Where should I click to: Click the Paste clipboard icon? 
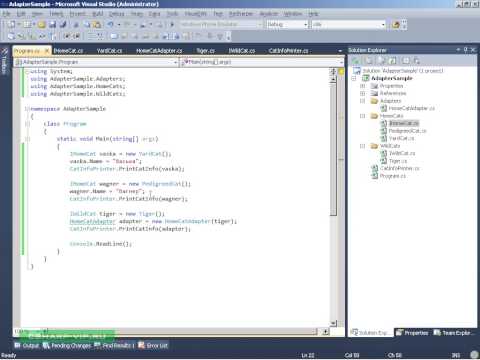click(97, 25)
